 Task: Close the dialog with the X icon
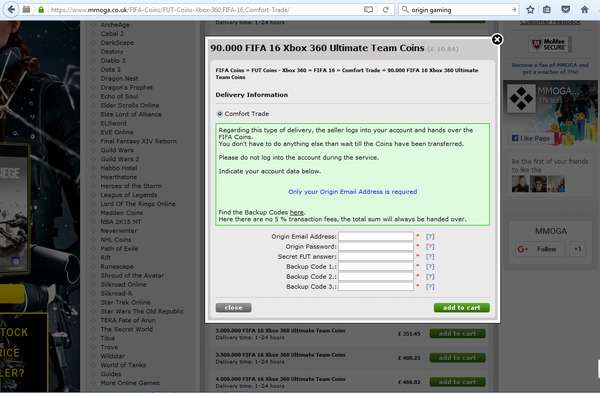coord(497,39)
